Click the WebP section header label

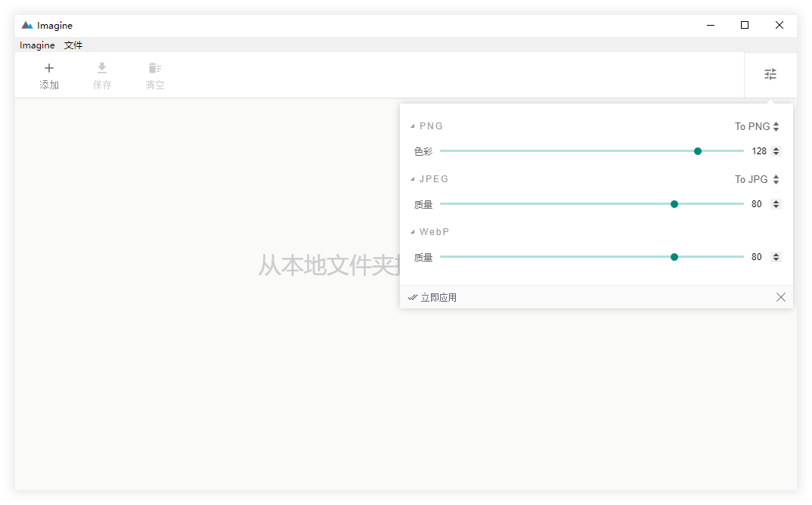pos(434,231)
